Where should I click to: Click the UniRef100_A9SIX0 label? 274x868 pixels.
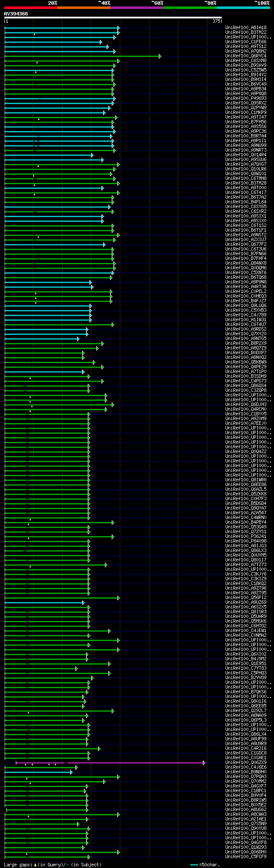click(246, 221)
